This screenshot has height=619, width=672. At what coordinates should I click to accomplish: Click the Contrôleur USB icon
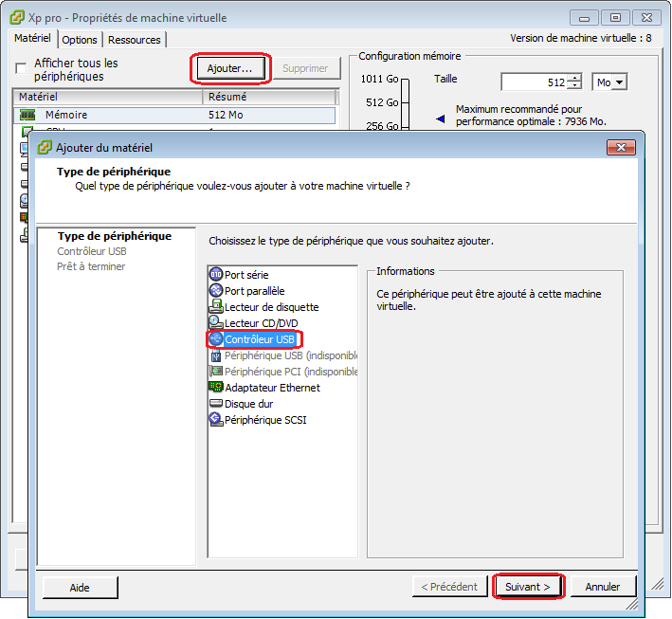coord(216,338)
